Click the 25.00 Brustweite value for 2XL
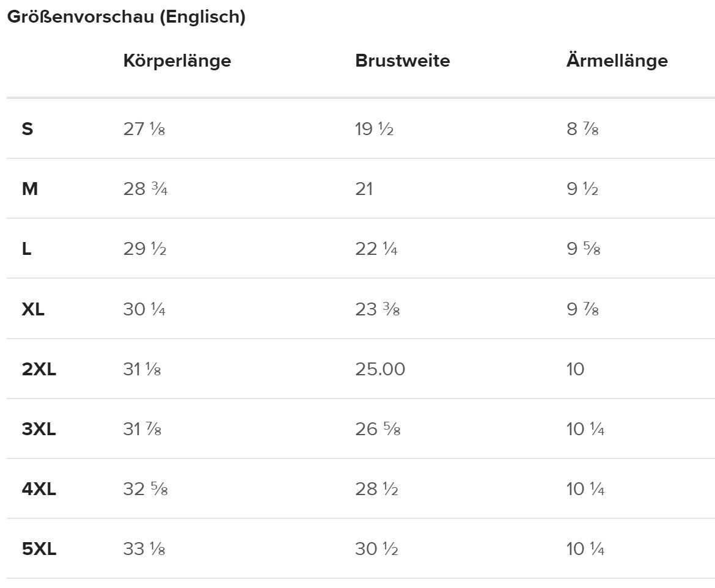Image resolution: width=715 pixels, height=588 pixels. (380, 369)
